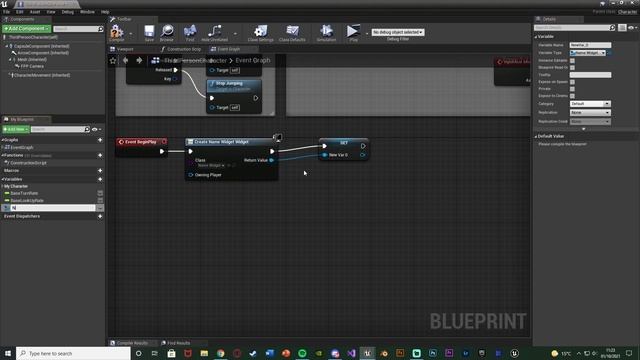This screenshot has width=640, height=360.
Task: Toggle visibility eye for BaseTurnRate variable
Action: tap(100, 193)
